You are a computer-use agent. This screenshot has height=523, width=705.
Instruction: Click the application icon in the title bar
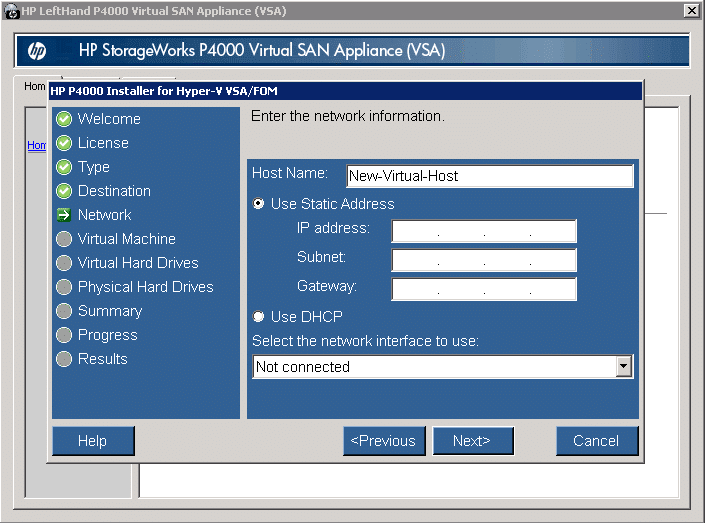tap(11, 11)
